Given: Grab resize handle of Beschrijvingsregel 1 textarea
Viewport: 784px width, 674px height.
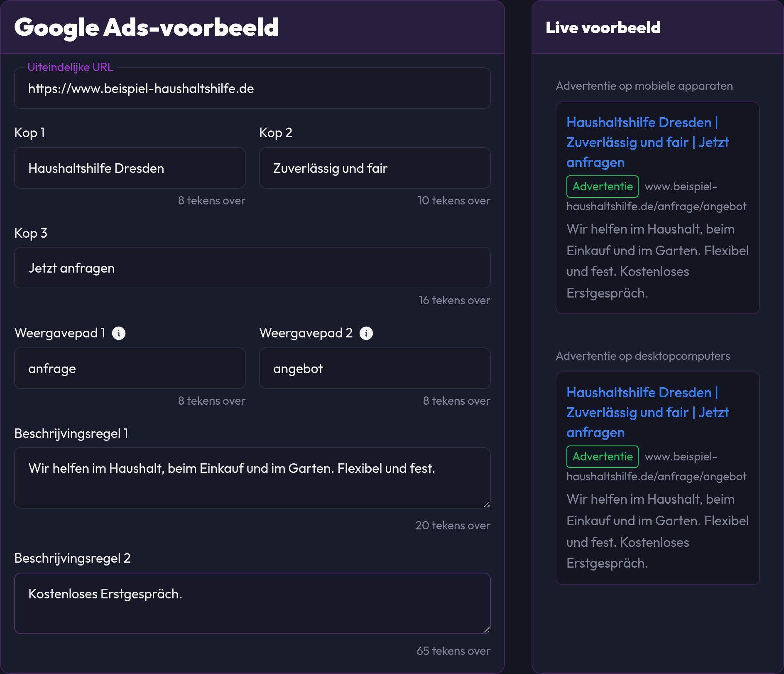Looking at the screenshot, I should [x=487, y=504].
